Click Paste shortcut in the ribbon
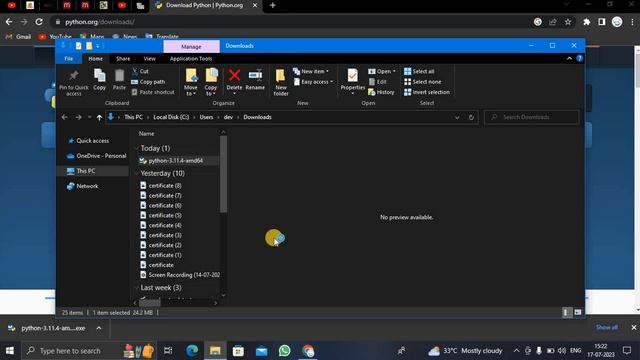This screenshot has width=640, height=360. [x=153, y=92]
